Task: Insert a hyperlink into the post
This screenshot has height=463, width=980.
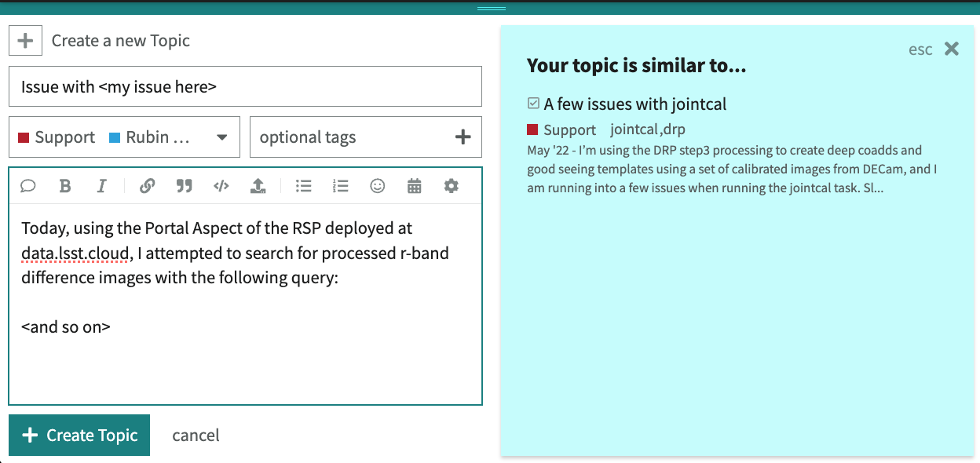Action: (x=148, y=186)
